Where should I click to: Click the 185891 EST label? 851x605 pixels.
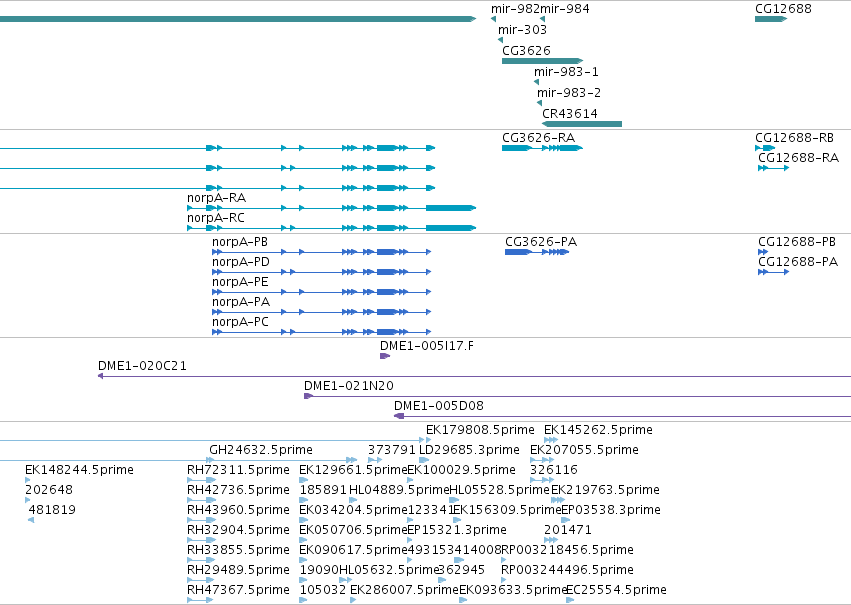click(323, 490)
